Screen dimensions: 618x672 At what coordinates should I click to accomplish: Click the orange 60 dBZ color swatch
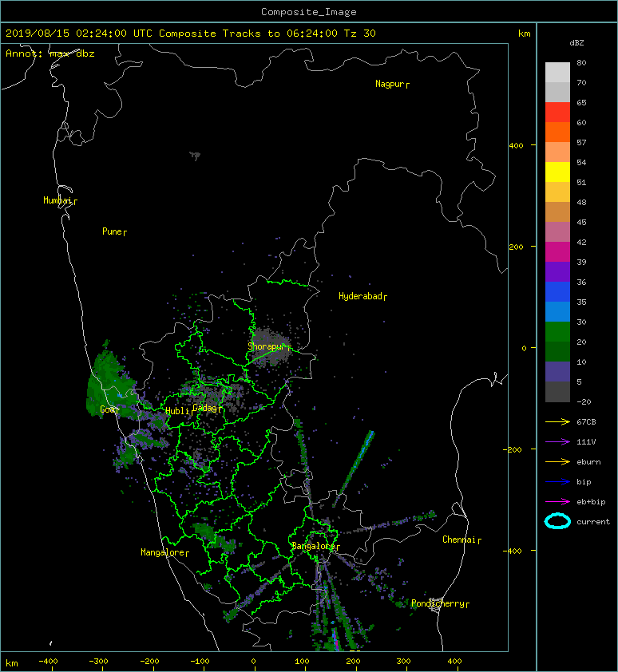point(557,132)
